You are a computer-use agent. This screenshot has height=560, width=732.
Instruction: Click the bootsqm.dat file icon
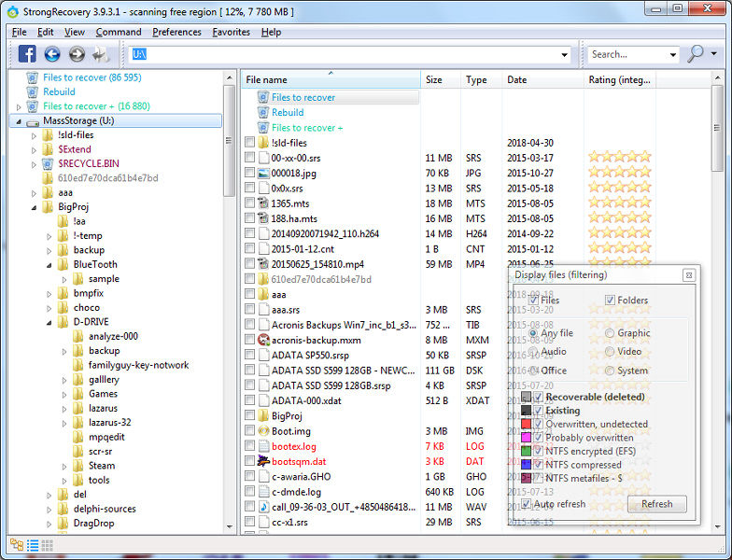coord(263,461)
